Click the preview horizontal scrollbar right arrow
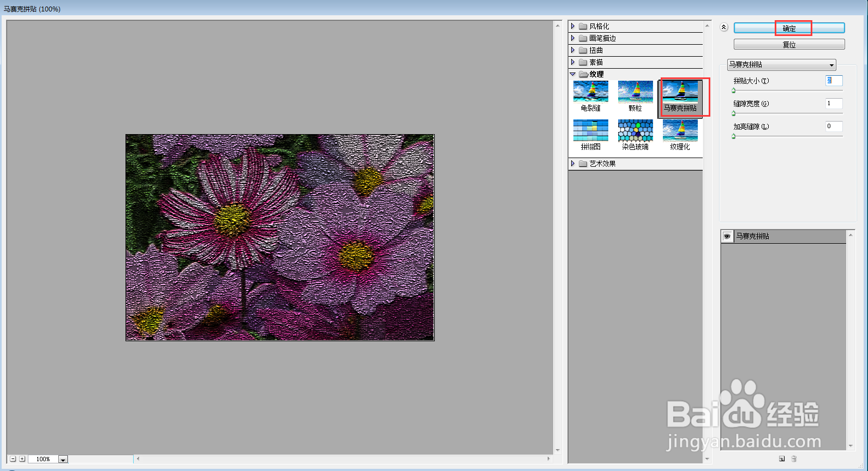The width and height of the screenshot is (868, 471). point(549,459)
